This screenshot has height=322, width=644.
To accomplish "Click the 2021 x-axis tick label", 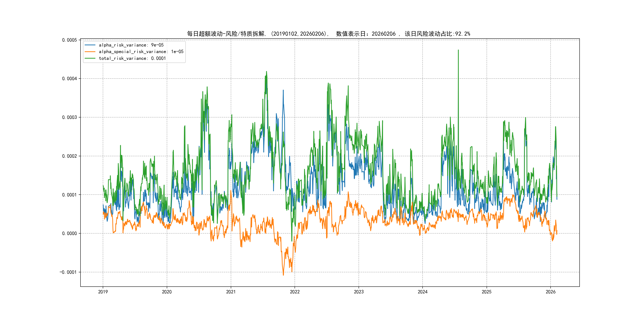I will (x=231, y=292).
